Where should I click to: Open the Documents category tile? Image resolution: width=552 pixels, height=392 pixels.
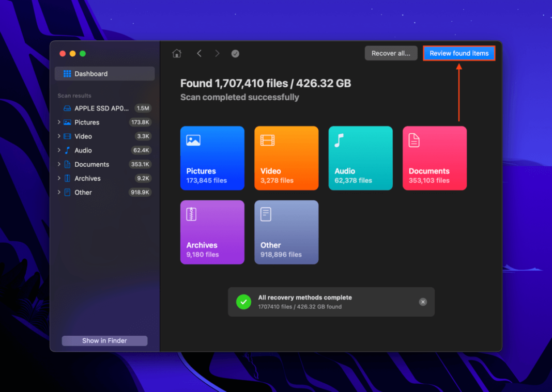[434, 158]
